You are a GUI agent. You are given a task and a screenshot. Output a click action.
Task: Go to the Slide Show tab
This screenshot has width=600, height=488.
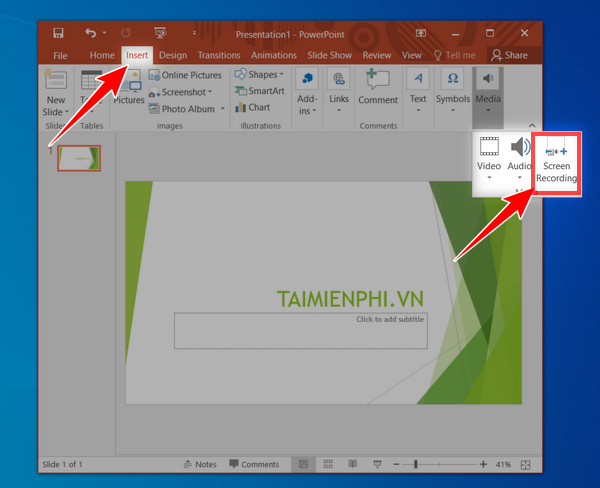(x=329, y=55)
